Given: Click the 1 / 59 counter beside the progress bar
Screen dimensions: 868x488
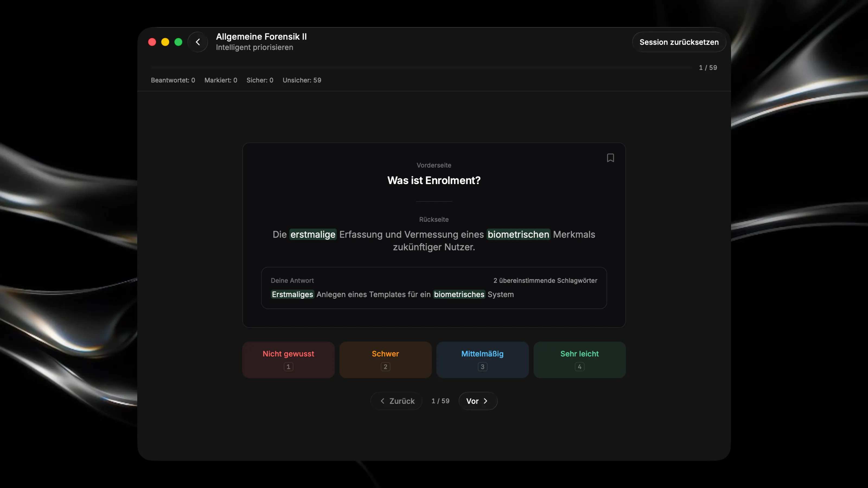Looking at the screenshot, I should (x=708, y=68).
